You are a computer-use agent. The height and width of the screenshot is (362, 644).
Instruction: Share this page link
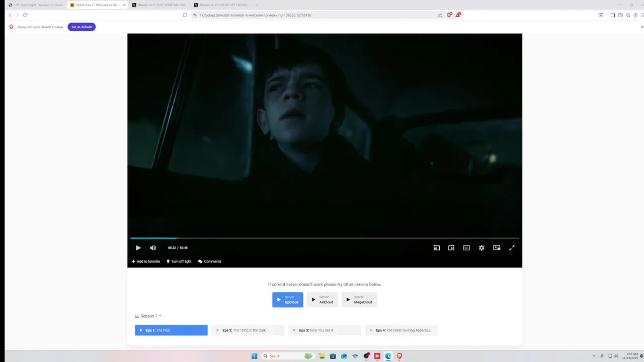[440, 15]
